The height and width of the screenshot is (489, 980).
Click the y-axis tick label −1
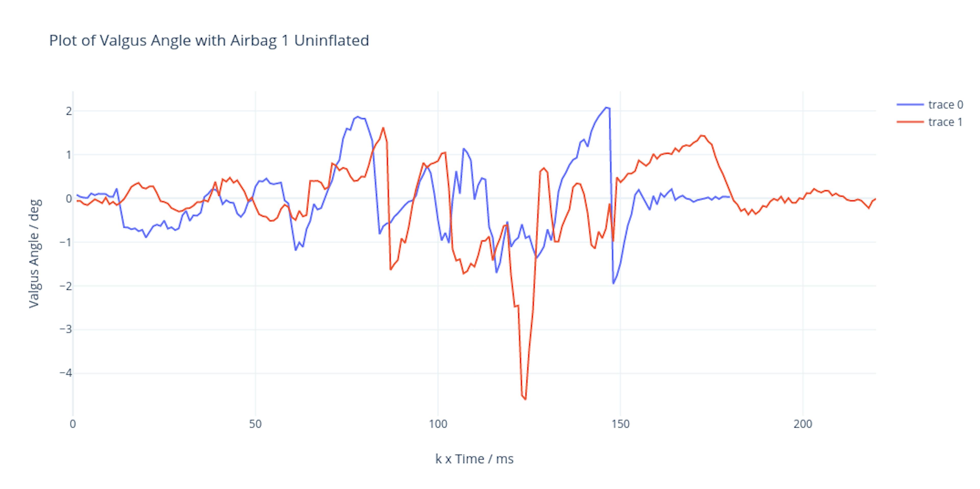pyautogui.click(x=66, y=242)
